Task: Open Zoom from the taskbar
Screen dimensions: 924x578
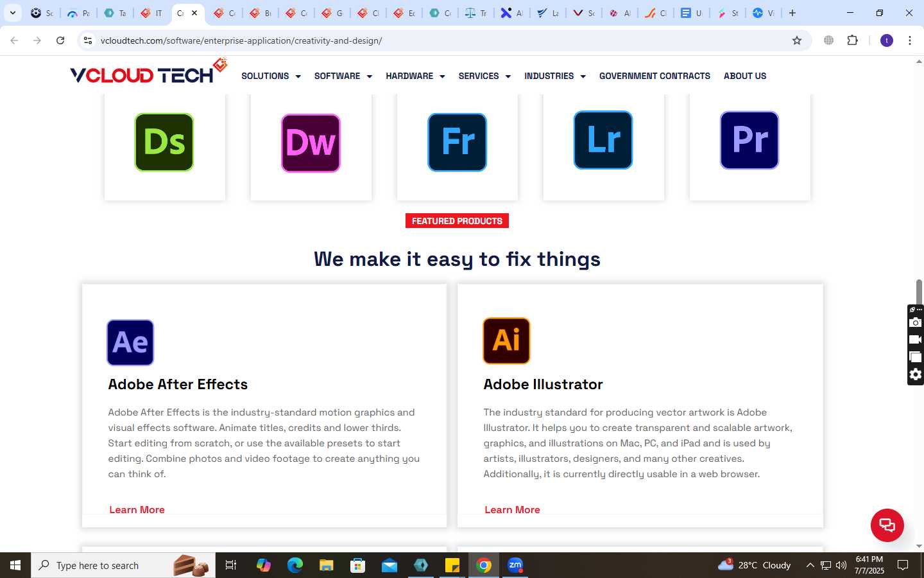Action: [515, 565]
